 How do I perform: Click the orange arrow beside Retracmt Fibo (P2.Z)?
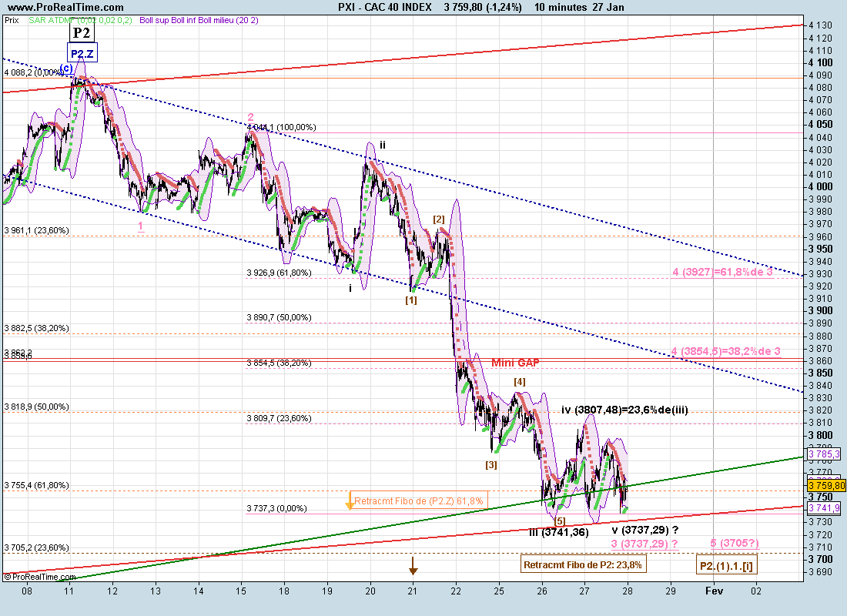point(350,501)
